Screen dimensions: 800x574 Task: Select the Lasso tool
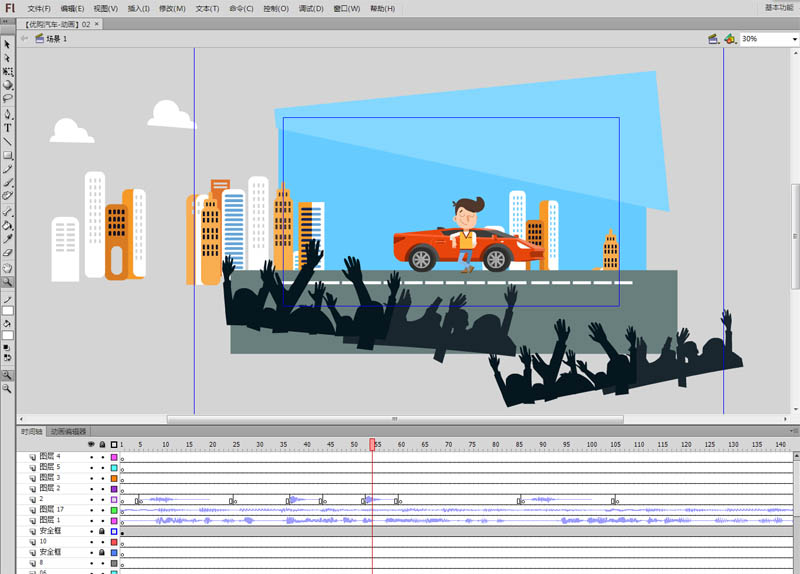[8, 99]
